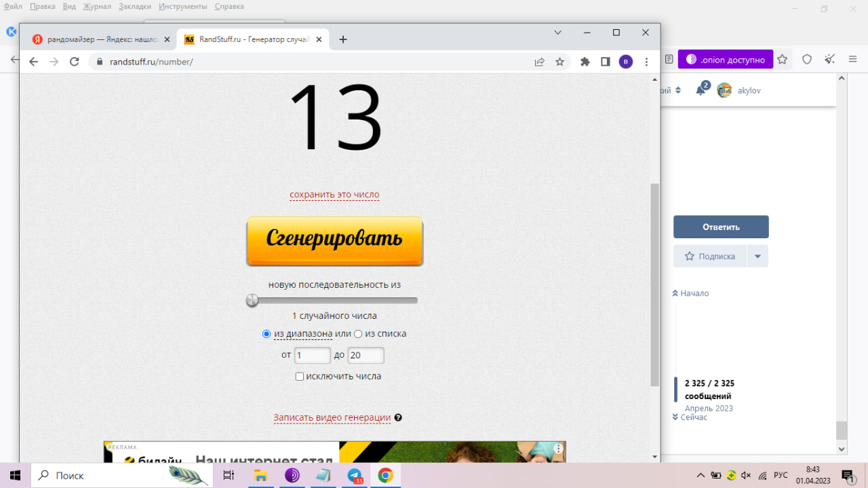
Task: Expand the Chrome tab search chevron
Action: pyautogui.click(x=557, y=32)
